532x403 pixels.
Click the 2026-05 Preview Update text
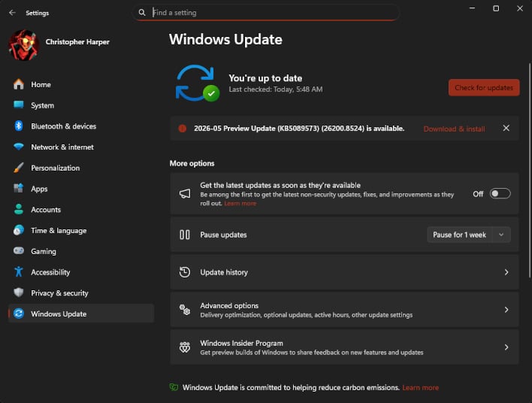click(x=299, y=129)
